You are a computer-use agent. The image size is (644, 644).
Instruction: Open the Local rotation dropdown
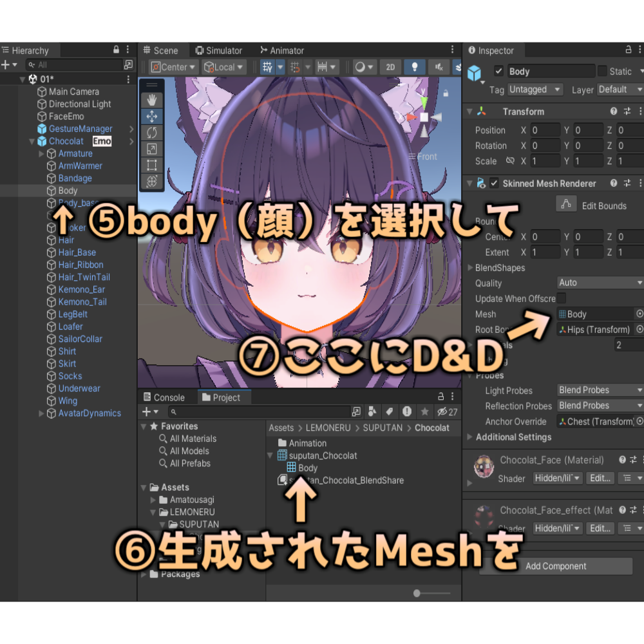pos(225,67)
